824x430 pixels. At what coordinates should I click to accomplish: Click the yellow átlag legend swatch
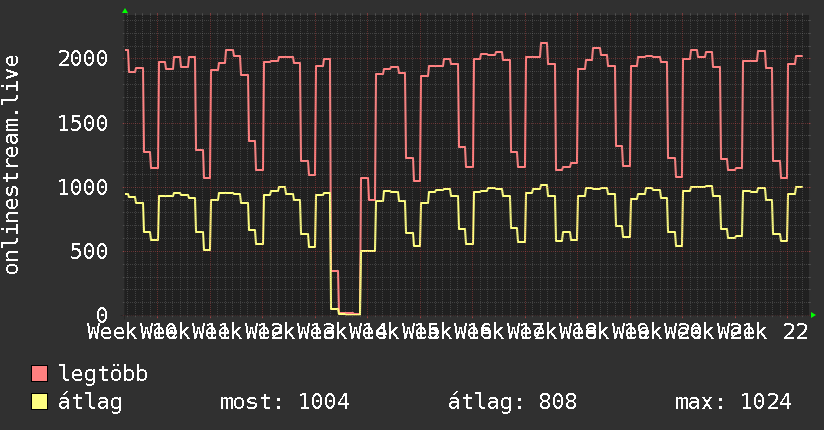tap(39, 402)
